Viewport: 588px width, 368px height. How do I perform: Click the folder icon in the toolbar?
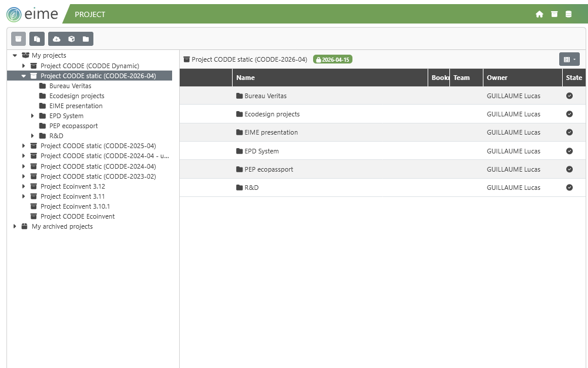(x=86, y=39)
